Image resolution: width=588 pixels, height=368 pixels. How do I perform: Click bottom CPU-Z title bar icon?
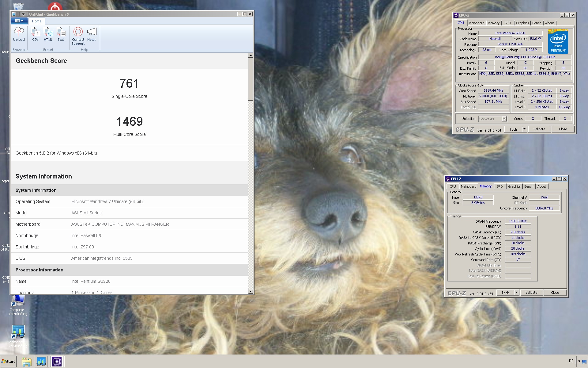point(448,178)
